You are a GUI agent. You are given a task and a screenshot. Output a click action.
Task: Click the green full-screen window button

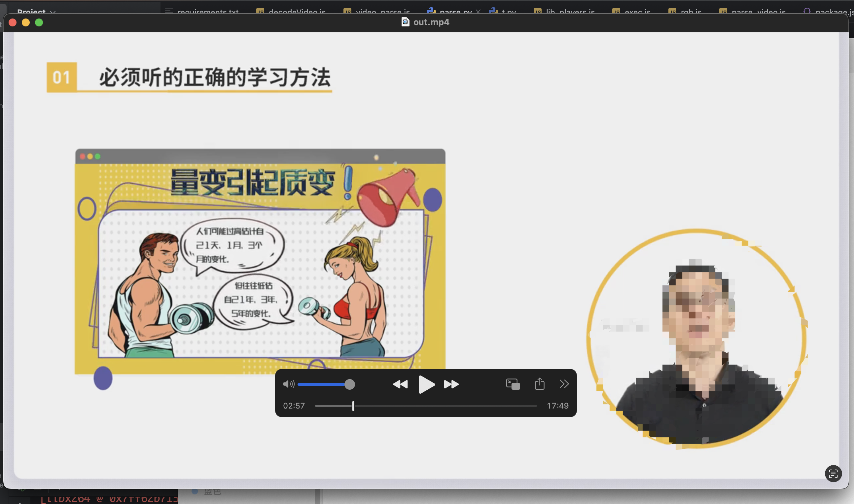[39, 22]
